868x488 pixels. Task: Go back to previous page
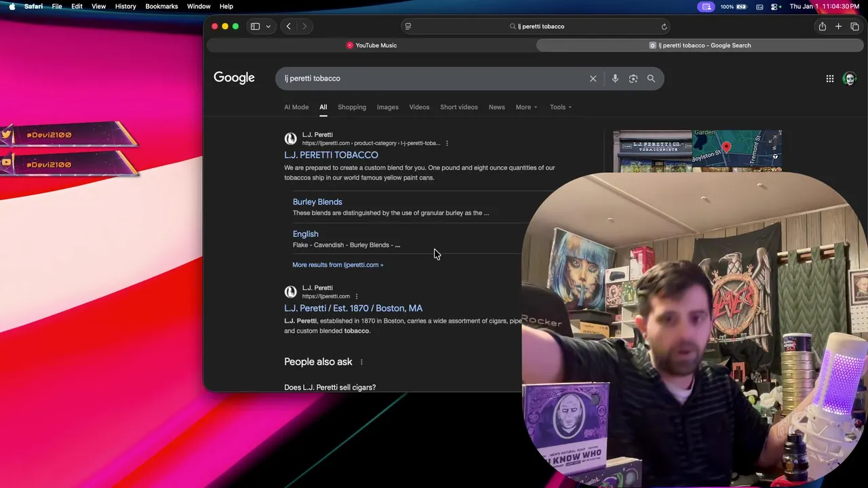coord(288,26)
